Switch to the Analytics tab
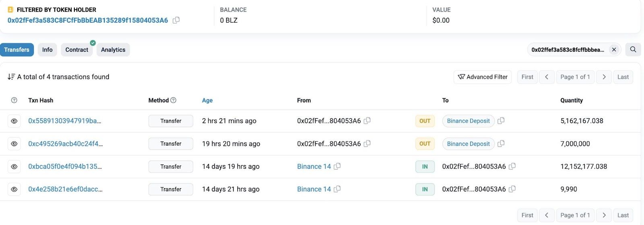 113,50
